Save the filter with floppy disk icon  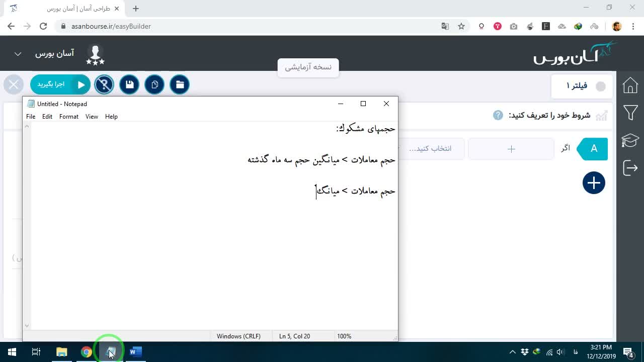[129, 84]
